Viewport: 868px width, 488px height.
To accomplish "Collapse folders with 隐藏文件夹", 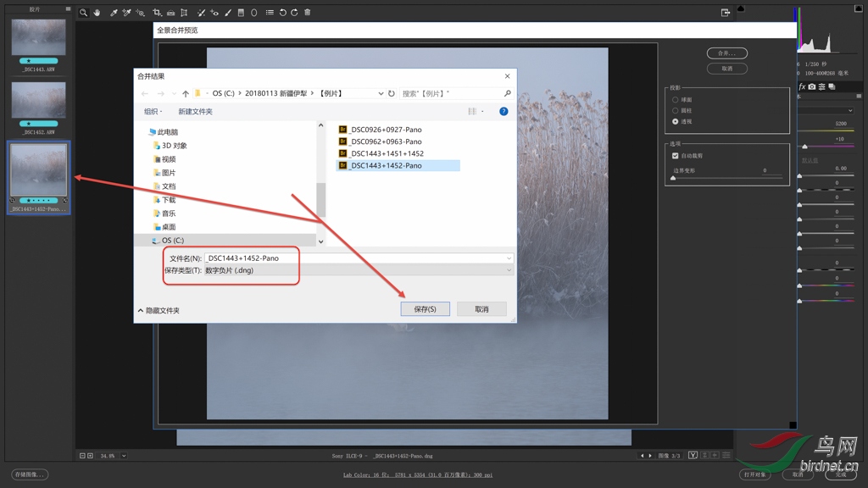I will click(159, 311).
